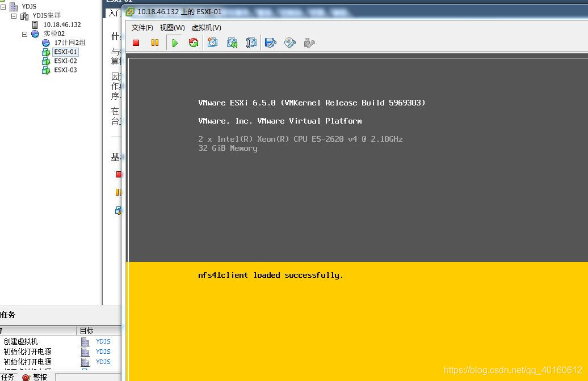Open the 虚拟机(V) menu
This screenshot has width=588, height=381.
[x=206, y=28]
